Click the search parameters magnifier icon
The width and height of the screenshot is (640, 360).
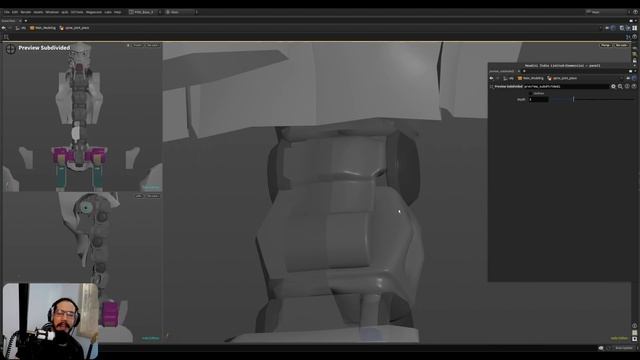[620, 87]
